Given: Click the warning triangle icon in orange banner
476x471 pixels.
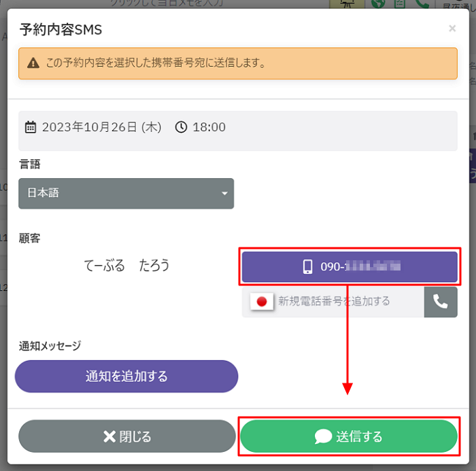Looking at the screenshot, I should point(33,63).
